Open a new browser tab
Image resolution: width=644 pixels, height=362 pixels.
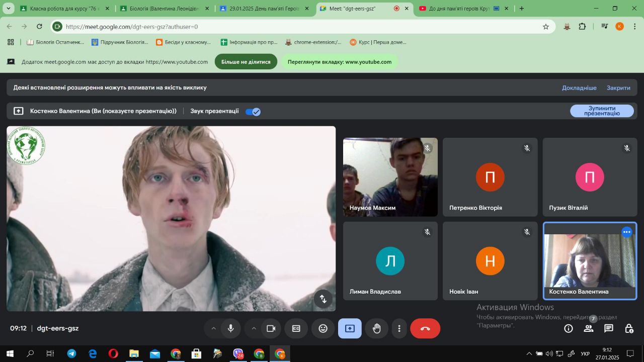point(522,9)
